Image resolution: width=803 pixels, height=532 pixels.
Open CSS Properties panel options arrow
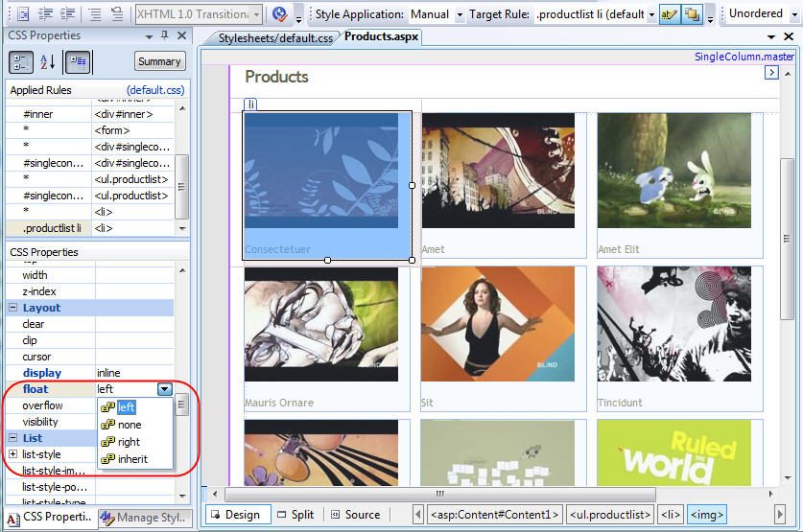(149, 36)
